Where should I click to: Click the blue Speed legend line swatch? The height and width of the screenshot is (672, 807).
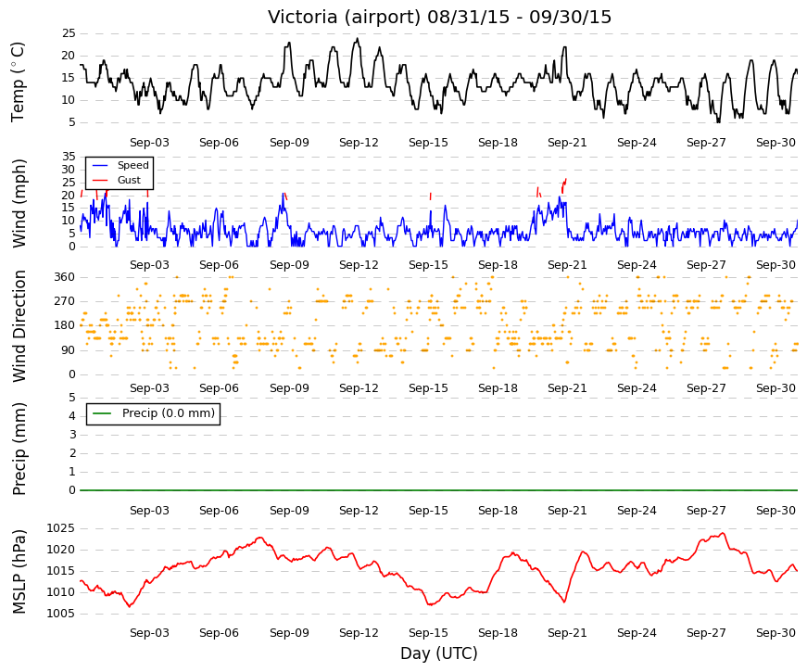[x=99, y=166]
